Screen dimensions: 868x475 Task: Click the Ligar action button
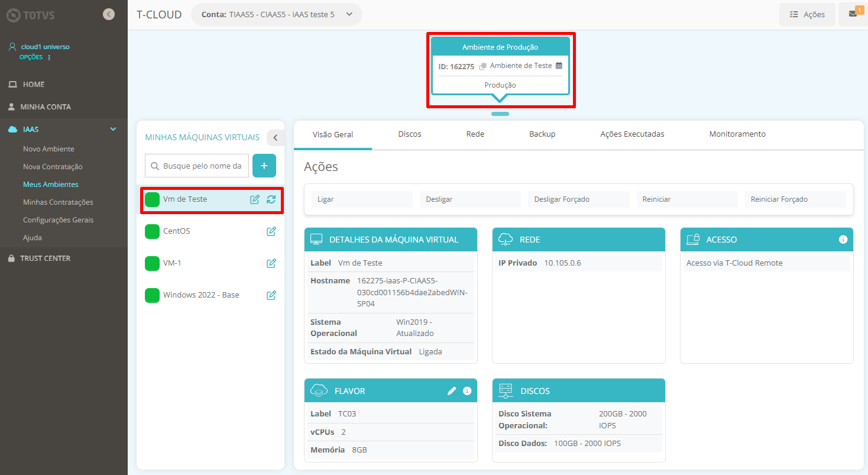click(362, 199)
